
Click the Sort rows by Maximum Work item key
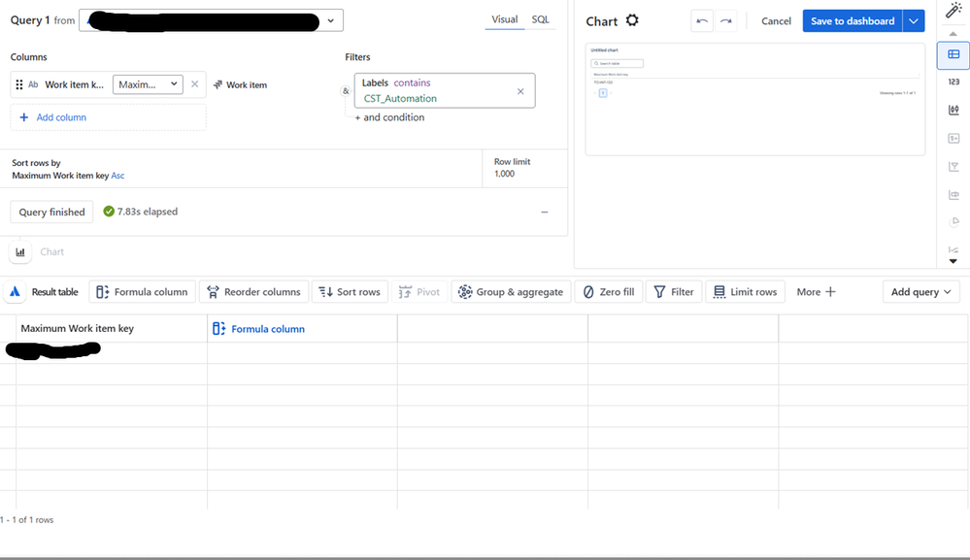(x=68, y=170)
